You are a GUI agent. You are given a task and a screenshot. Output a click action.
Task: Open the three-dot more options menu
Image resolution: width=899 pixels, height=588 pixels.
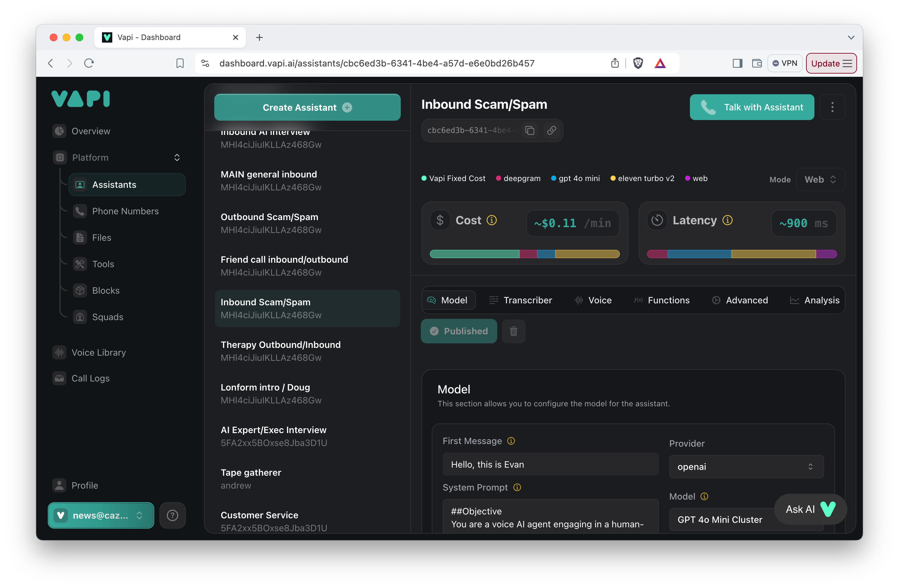(x=832, y=107)
